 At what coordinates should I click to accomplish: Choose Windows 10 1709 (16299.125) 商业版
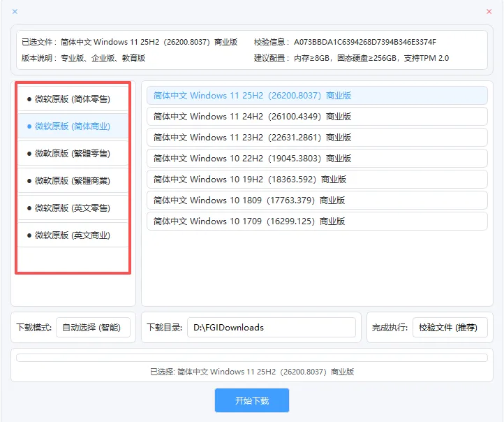tap(317, 221)
